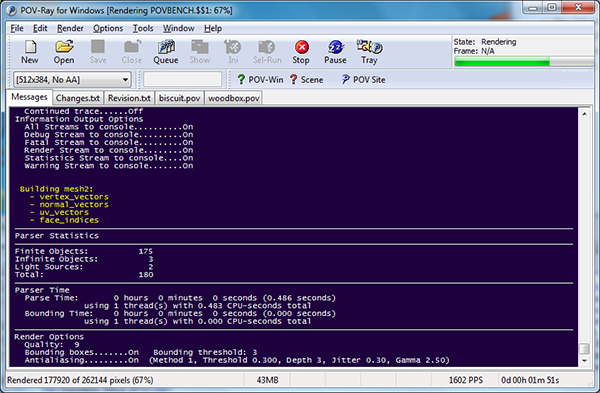
Task: Click the messages scrollbar down arrow
Action: coord(584,360)
